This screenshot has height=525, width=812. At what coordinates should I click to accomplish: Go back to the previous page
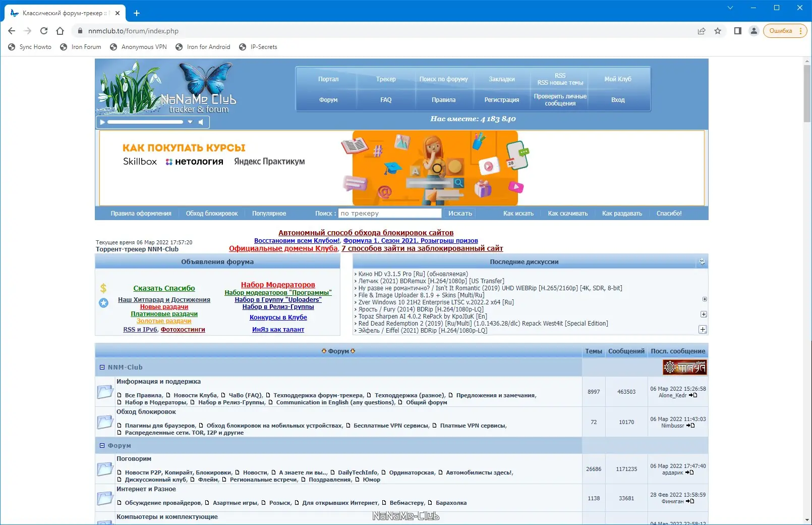(x=12, y=31)
